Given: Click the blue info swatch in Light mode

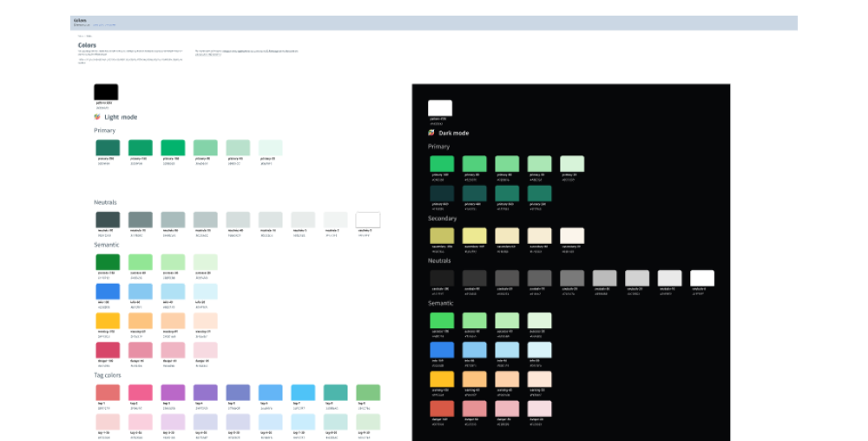Looking at the screenshot, I should (108, 292).
